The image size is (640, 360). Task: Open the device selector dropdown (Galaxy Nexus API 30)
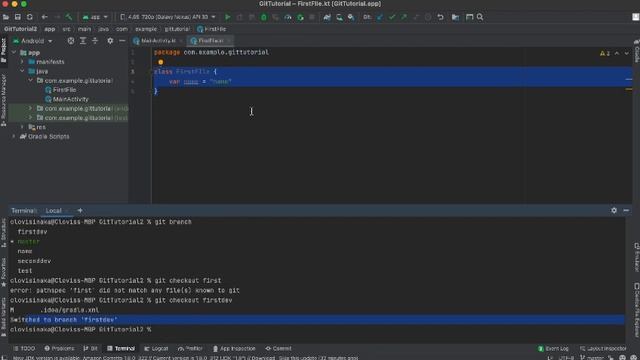[x=168, y=17]
